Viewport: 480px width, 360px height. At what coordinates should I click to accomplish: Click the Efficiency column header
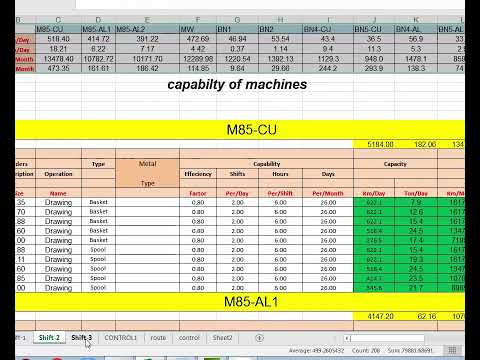click(198, 174)
